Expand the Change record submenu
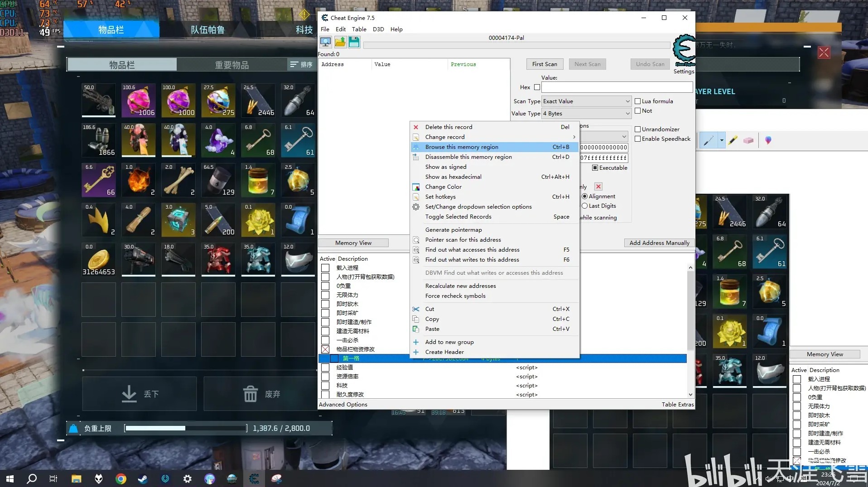Screen dimensions: 868x487 tap(495, 137)
